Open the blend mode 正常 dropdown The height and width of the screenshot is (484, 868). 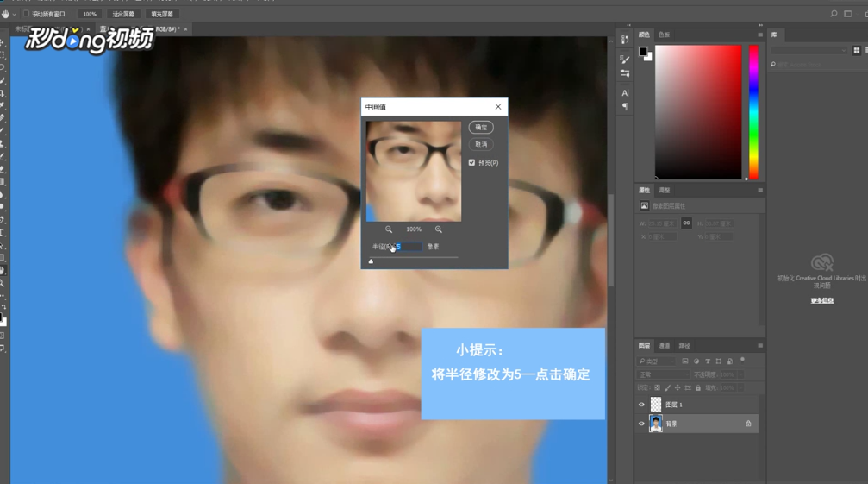click(x=663, y=375)
